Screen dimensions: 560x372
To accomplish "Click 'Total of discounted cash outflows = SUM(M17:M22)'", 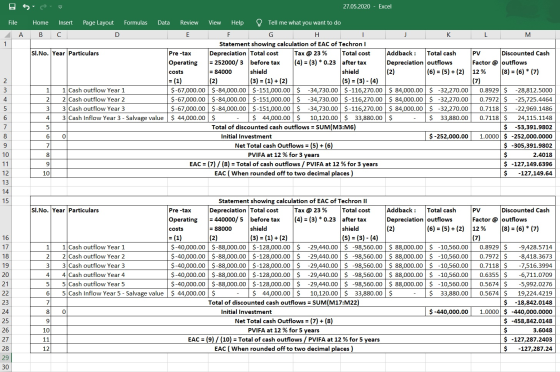I will [x=284, y=302].
